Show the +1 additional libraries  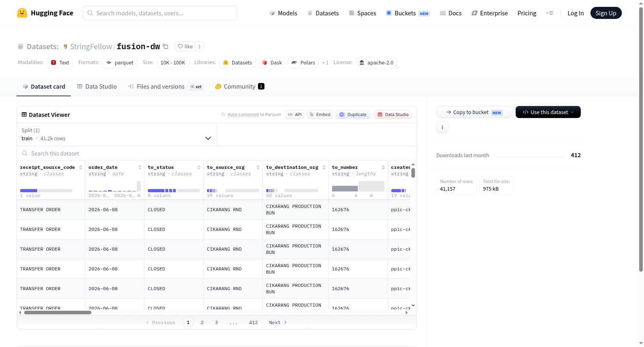coord(325,62)
